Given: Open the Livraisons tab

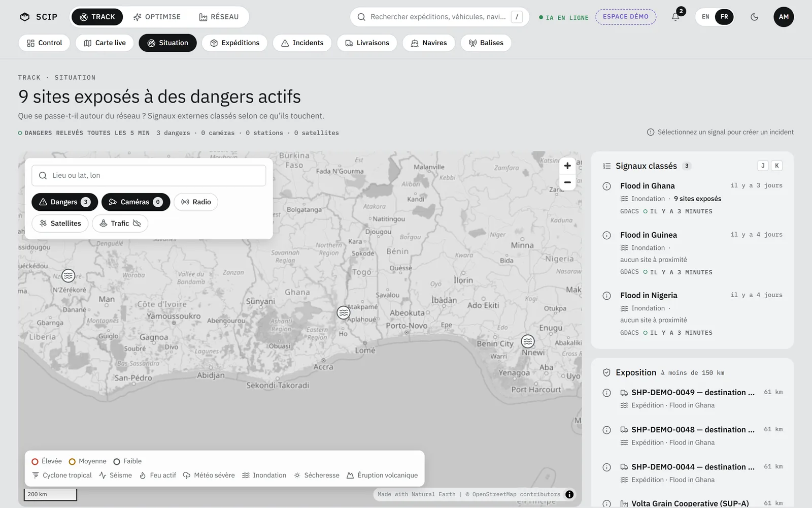Looking at the screenshot, I should (367, 43).
